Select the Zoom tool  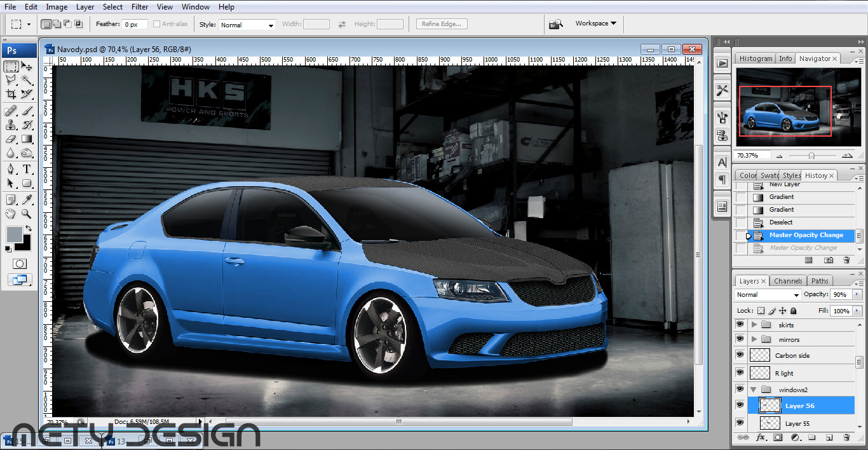(x=27, y=214)
